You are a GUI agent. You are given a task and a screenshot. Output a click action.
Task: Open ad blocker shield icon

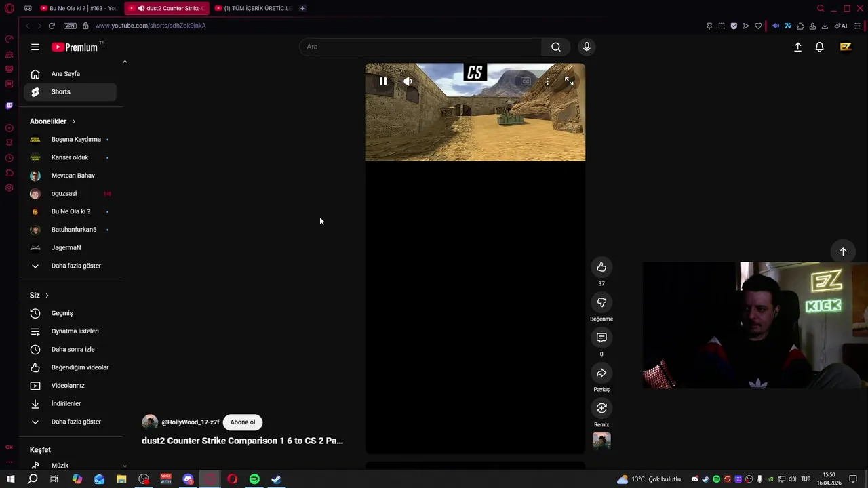point(734,26)
